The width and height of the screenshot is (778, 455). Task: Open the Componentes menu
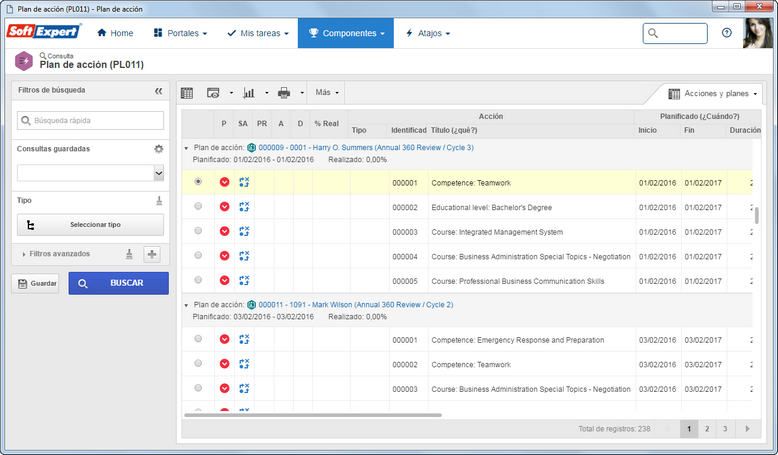[x=346, y=33]
